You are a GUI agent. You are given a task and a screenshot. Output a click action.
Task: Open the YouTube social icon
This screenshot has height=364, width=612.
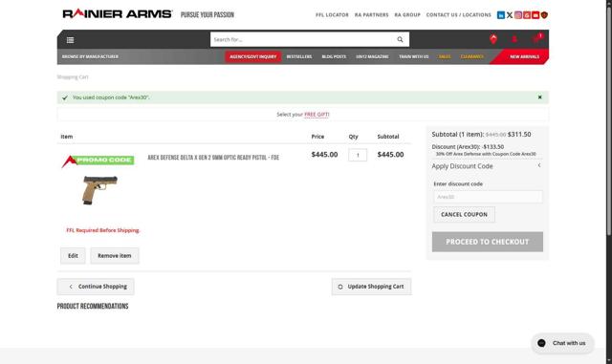(535, 15)
